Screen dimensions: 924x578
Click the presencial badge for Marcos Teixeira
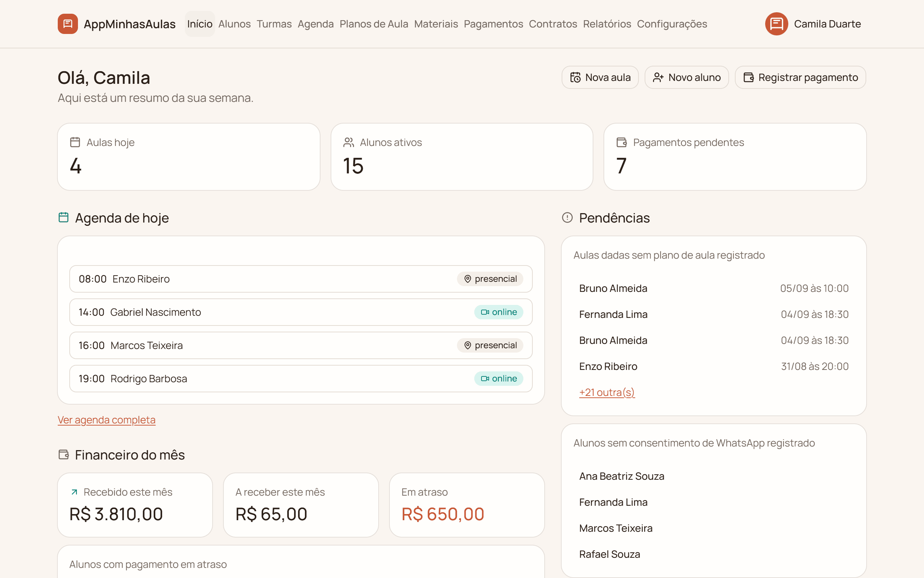click(490, 345)
